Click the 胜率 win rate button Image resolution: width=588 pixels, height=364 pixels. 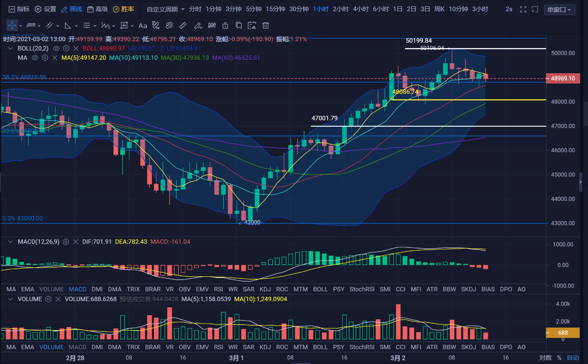pyautogui.click(x=123, y=9)
